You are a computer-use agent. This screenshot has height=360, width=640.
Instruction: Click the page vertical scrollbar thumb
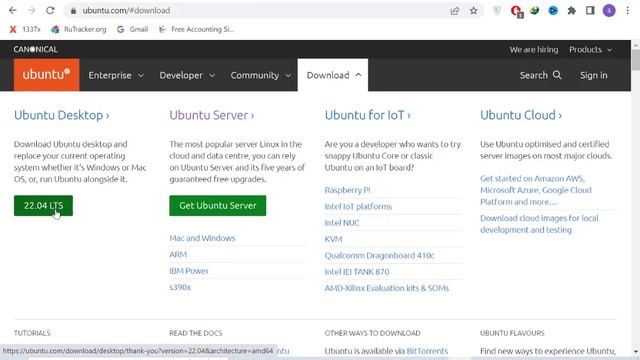[x=636, y=60]
